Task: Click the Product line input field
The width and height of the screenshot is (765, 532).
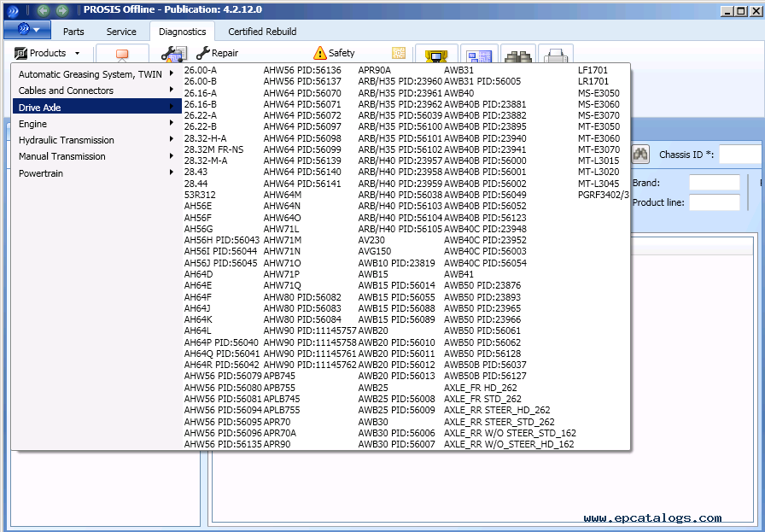Action: click(x=715, y=202)
